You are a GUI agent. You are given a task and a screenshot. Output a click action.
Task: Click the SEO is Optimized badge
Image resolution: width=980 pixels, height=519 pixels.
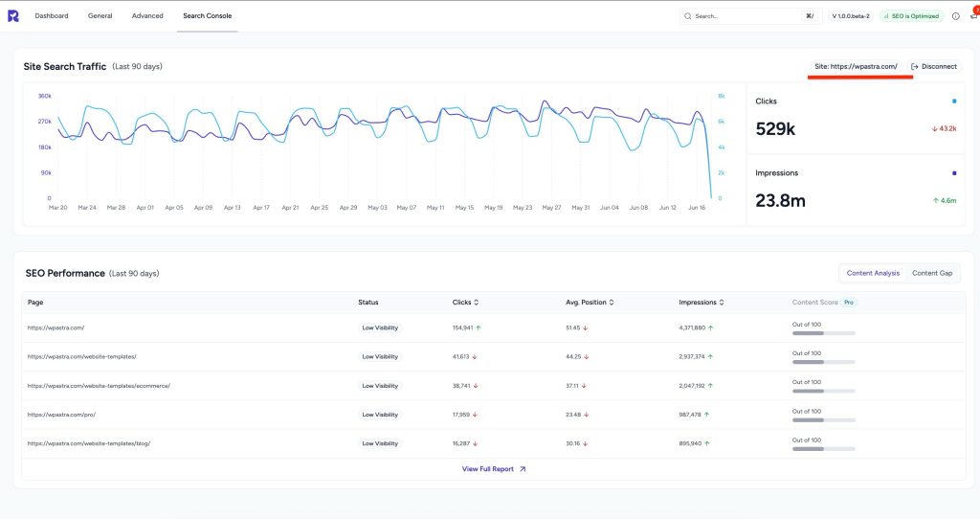912,16
